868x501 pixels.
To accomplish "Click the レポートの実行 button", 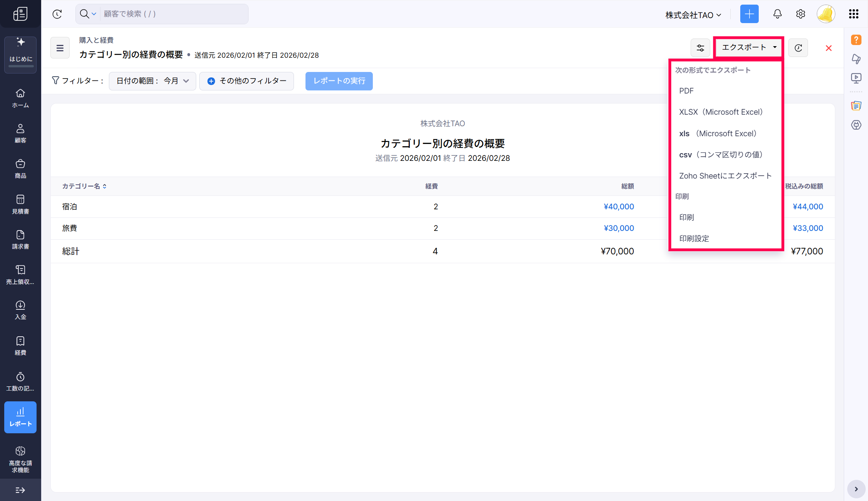I will [x=339, y=81].
